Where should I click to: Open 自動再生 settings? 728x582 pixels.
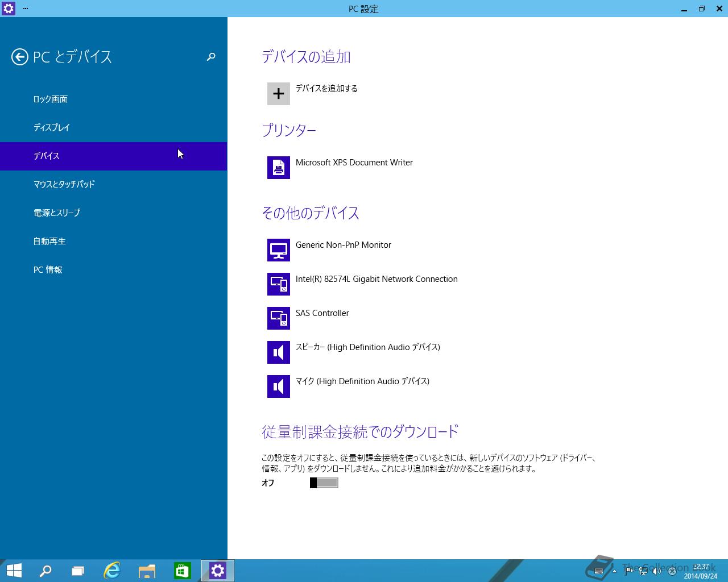[113, 242]
